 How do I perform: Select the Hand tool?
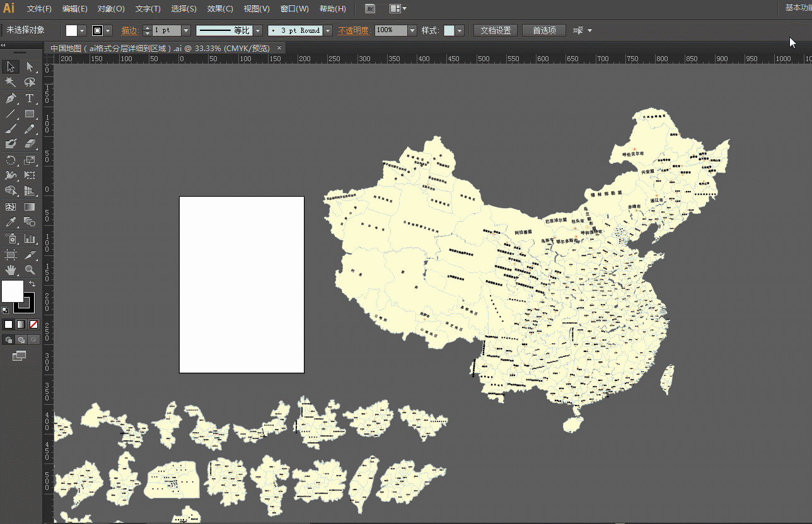pos(11,270)
